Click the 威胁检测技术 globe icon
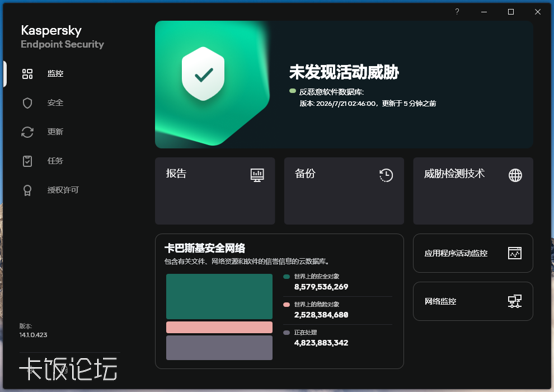This screenshot has height=392, width=554. click(515, 175)
